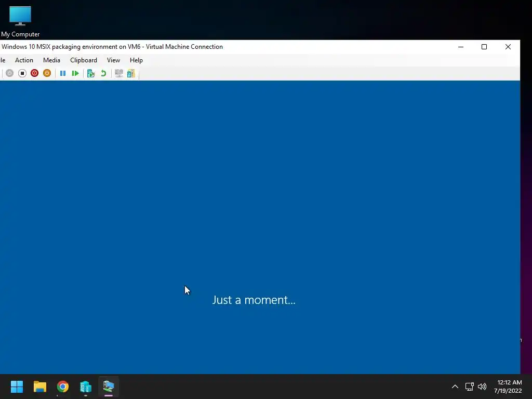Click the volume speaker icon

[482, 387]
